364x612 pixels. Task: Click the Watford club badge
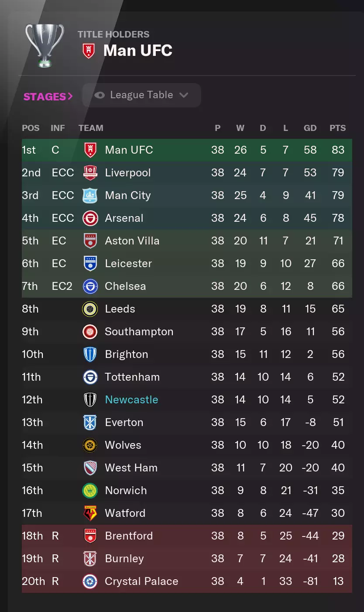point(90,513)
